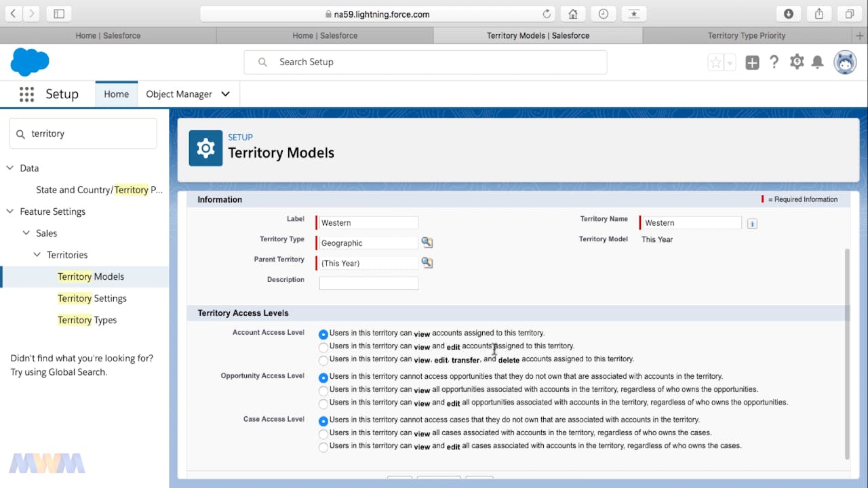Open Territory Settings in sidebar
Viewport: 868px width, 488px height.
click(x=92, y=298)
